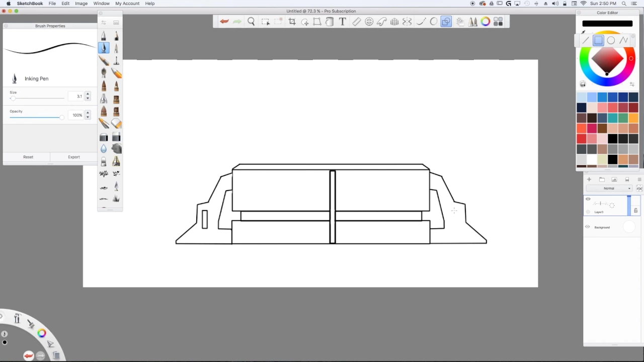Open the Image menu
Image resolution: width=644 pixels, height=362 pixels.
[x=82, y=4]
